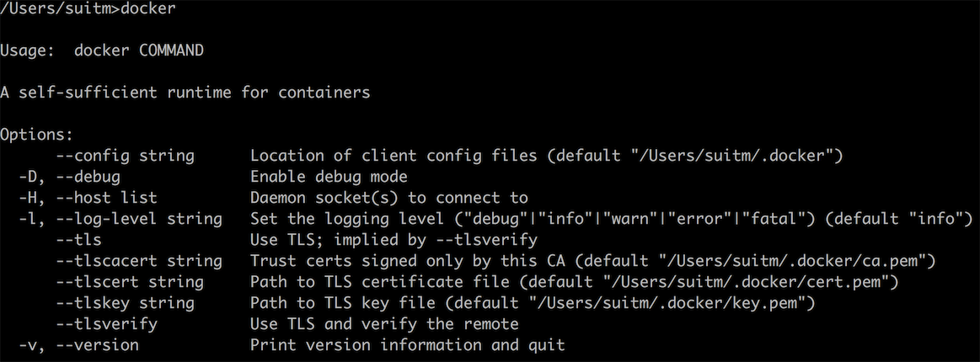
Task: Click the '--tlscert string' option
Action: (x=130, y=282)
